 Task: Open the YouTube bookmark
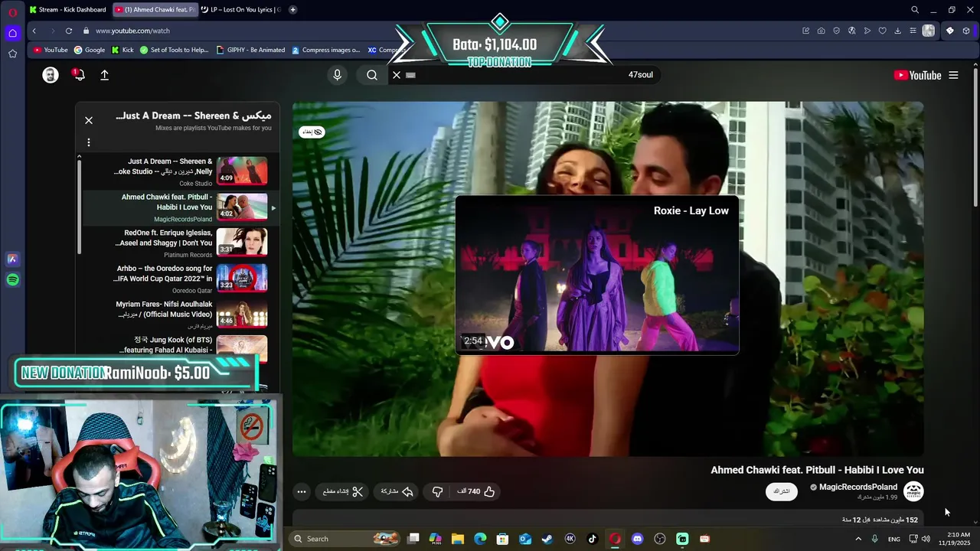tap(51, 50)
